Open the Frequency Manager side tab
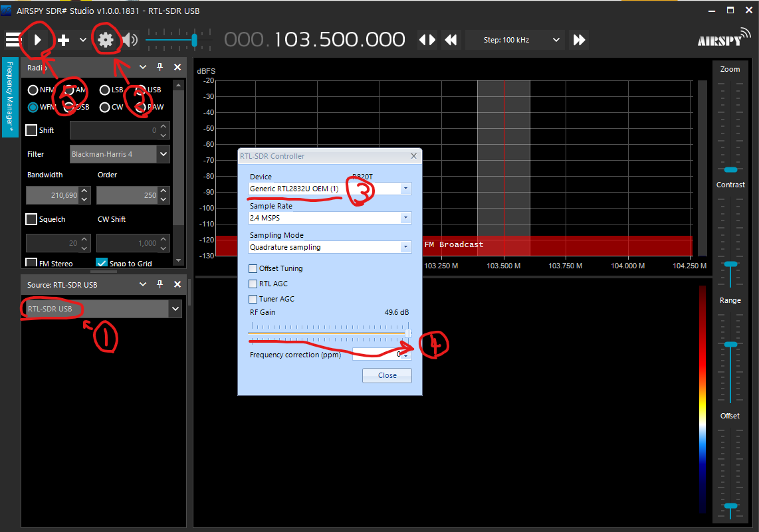759x532 pixels. tap(10, 98)
